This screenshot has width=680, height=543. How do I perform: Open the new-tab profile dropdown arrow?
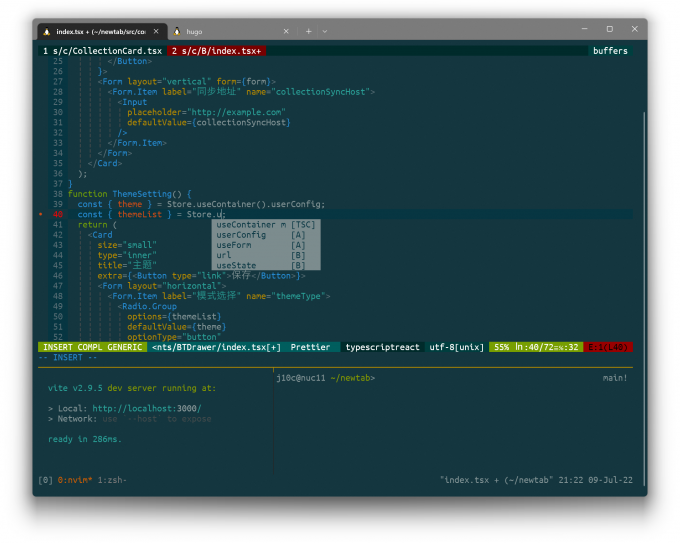pos(325,31)
